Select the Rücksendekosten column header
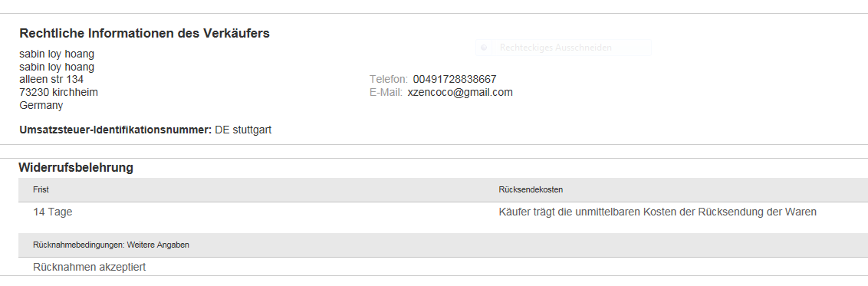Image resolution: width=868 pixels, height=286 pixels. [531, 189]
